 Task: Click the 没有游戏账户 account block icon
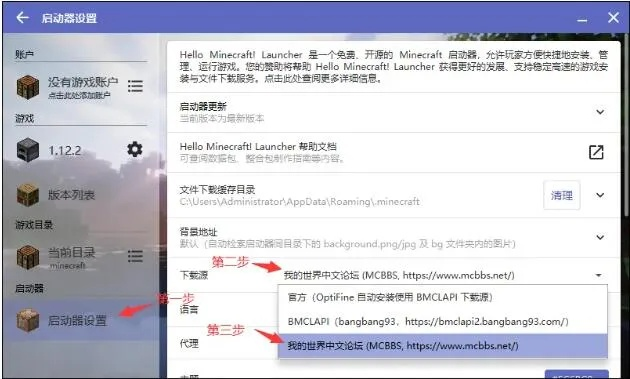point(28,86)
